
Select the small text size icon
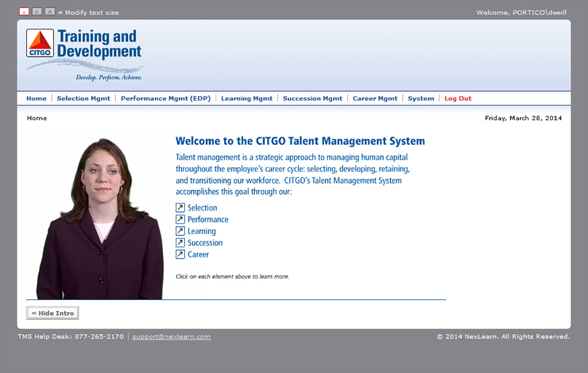[x=24, y=12]
